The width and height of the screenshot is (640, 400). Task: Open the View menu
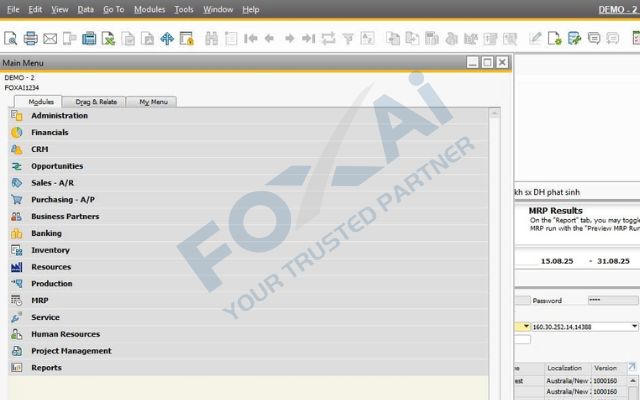click(x=60, y=9)
